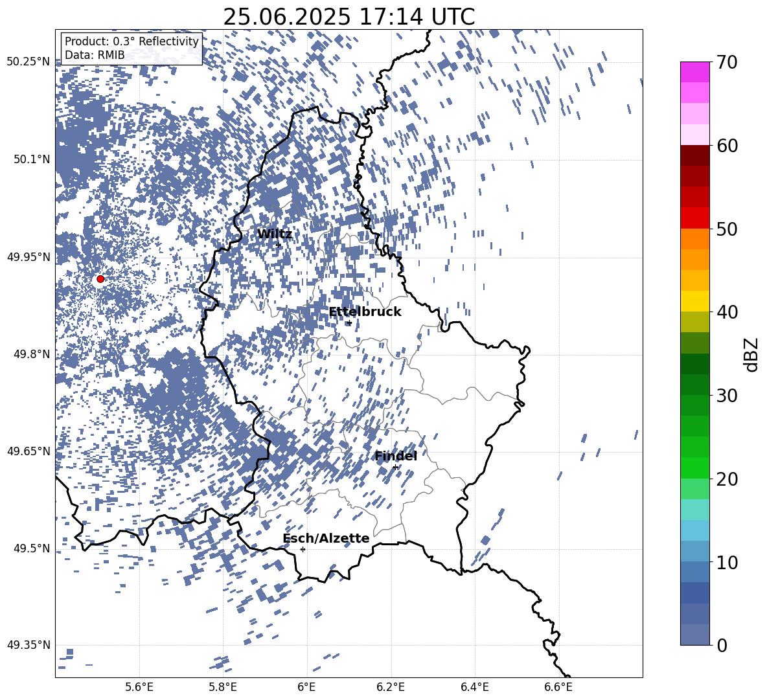Screen dimensions: 767x700
Task: Click the '50.25°N' latitude tick label
Action: pyautogui.click(x=29, y=62)
